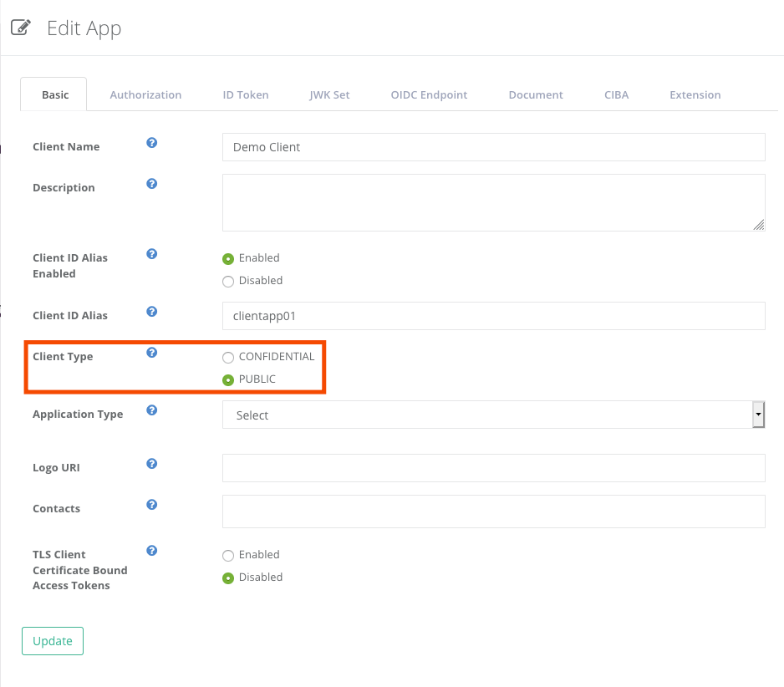This screenshot has height=687, width=784.
Task: Select Disabled for TLS certificate bound tokens
Action: coord(228,578)
